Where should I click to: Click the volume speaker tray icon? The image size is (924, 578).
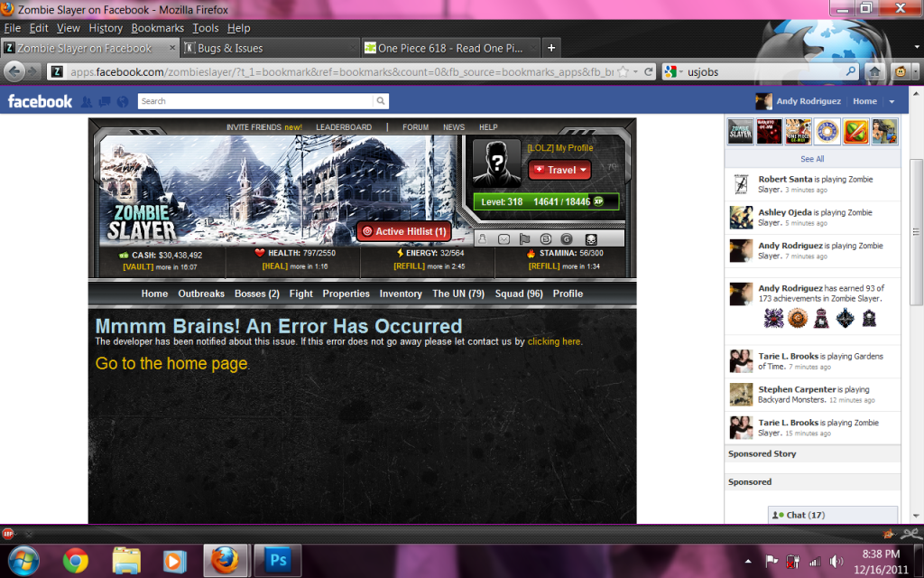[836, 561]
